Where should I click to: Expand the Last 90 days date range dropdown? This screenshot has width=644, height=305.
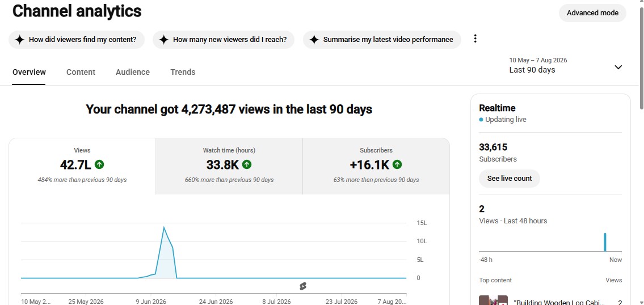566,66
